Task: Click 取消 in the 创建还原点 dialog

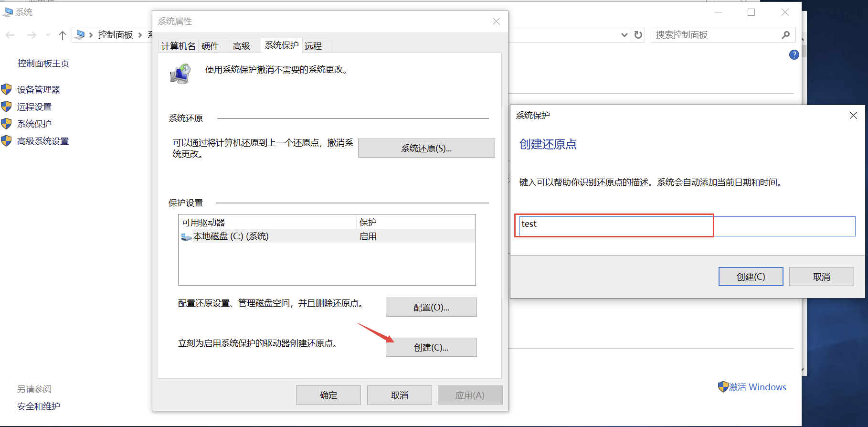Action: pos(822,277)
